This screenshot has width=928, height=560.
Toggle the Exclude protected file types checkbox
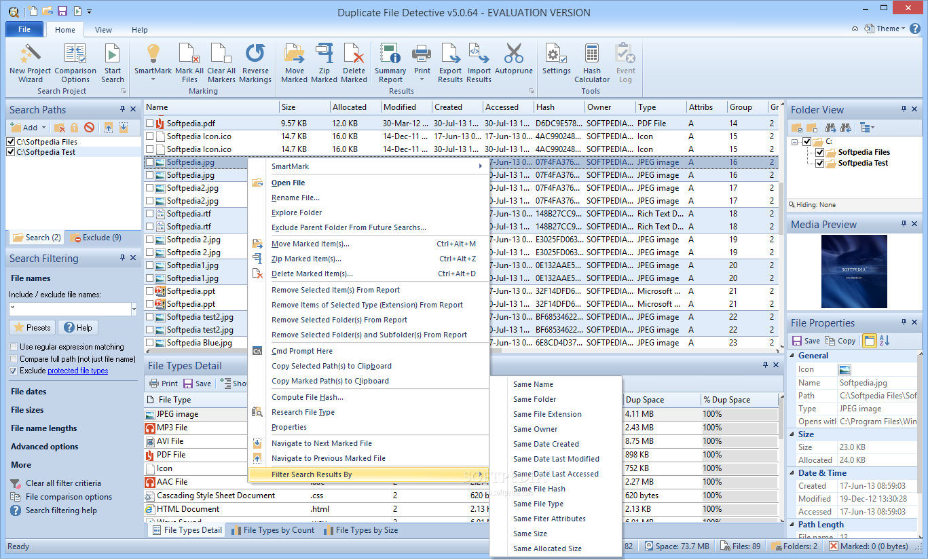(14, 371)
